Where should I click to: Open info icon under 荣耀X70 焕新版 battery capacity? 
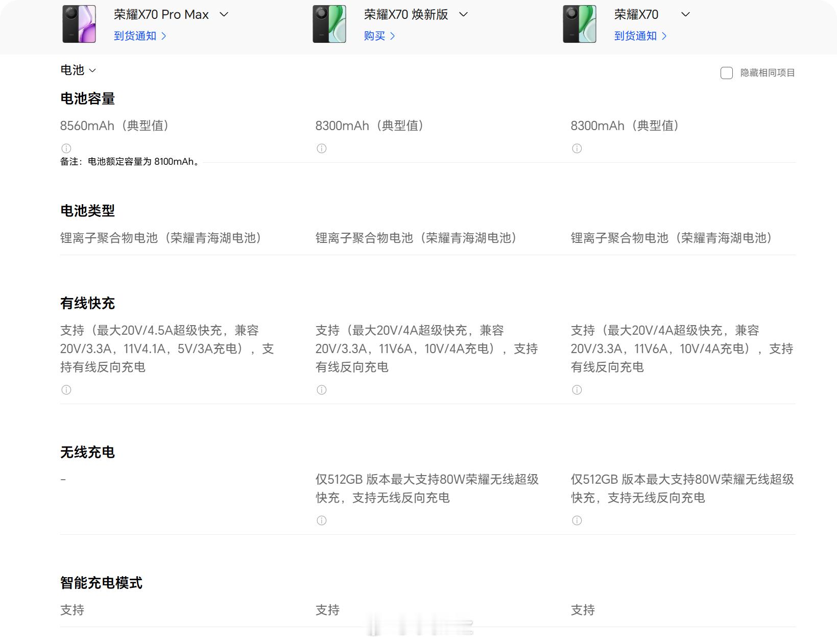click(x=322, y=148)
